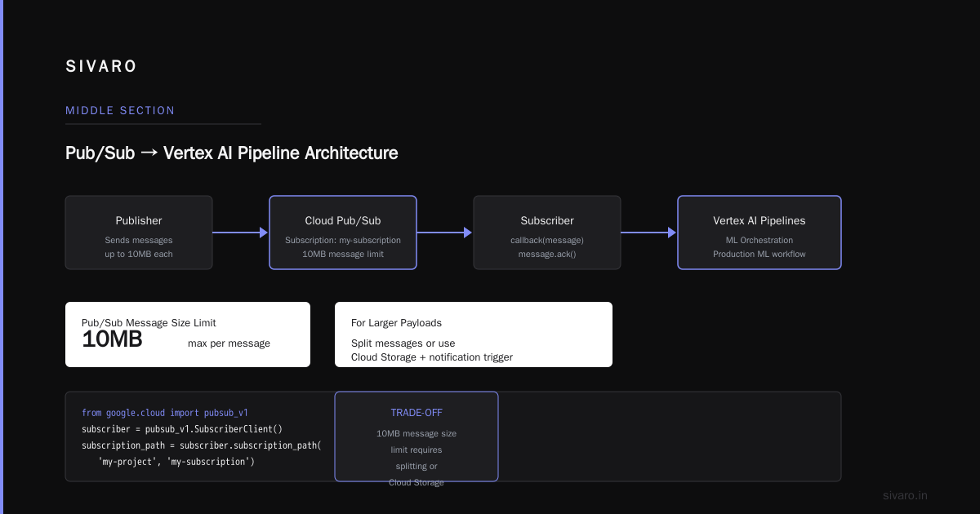
Task: Click 'Pub/Sub Message Size Limit' label
Action: [149, 323]
